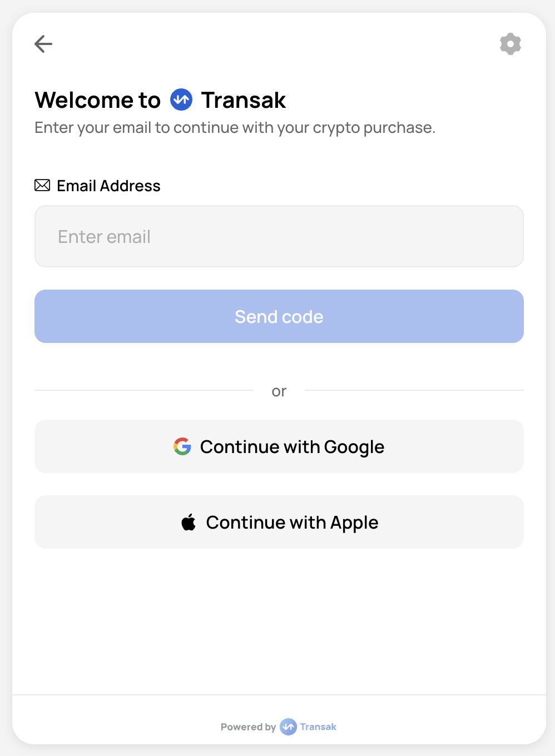Click the Transak logo in the footer
The height and width of the screenshot is (756, 555).
(288, 727)
